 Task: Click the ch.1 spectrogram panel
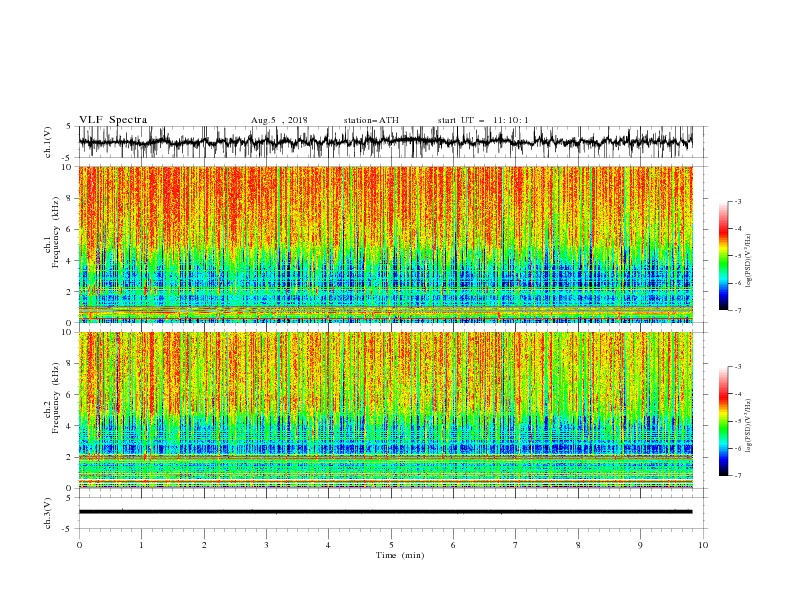pos(385,244)
